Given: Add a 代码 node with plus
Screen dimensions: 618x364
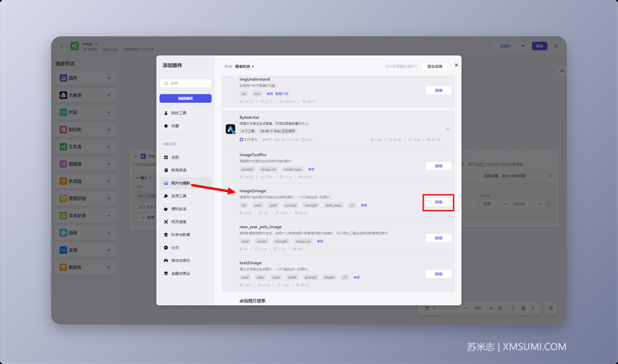Looking at the screenshot, I should tap(108, 113).
